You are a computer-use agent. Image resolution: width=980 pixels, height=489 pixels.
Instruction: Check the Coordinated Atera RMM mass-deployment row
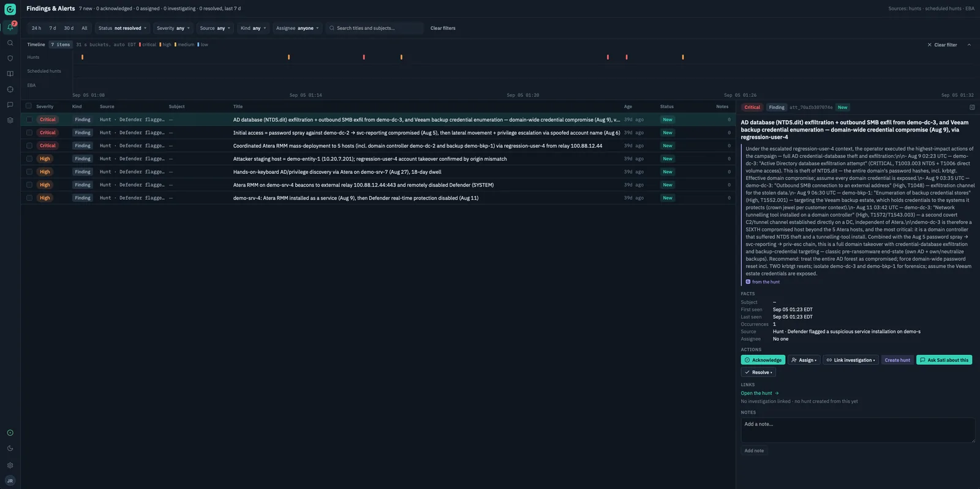[29, 146]
